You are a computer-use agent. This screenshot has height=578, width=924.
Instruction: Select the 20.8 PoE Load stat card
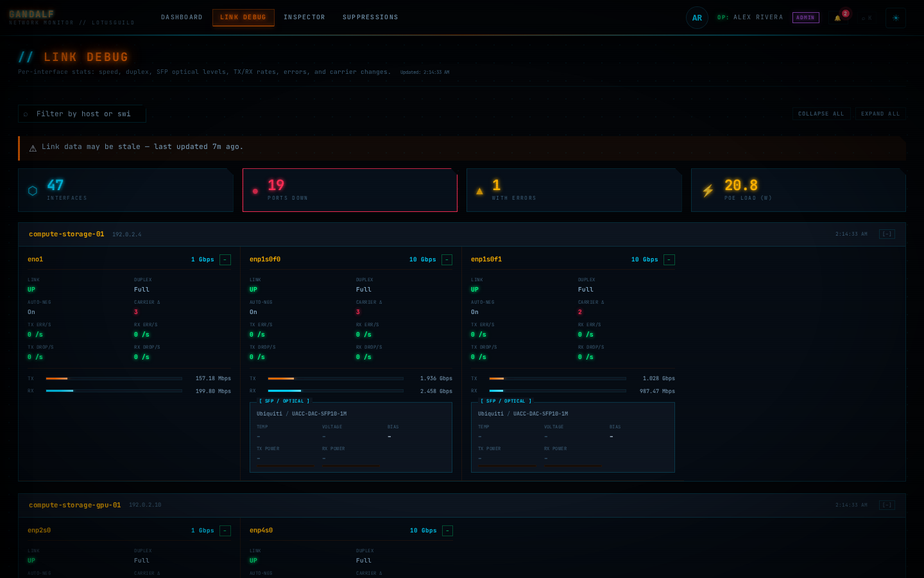pyautogui.click(x=798, y=190)
